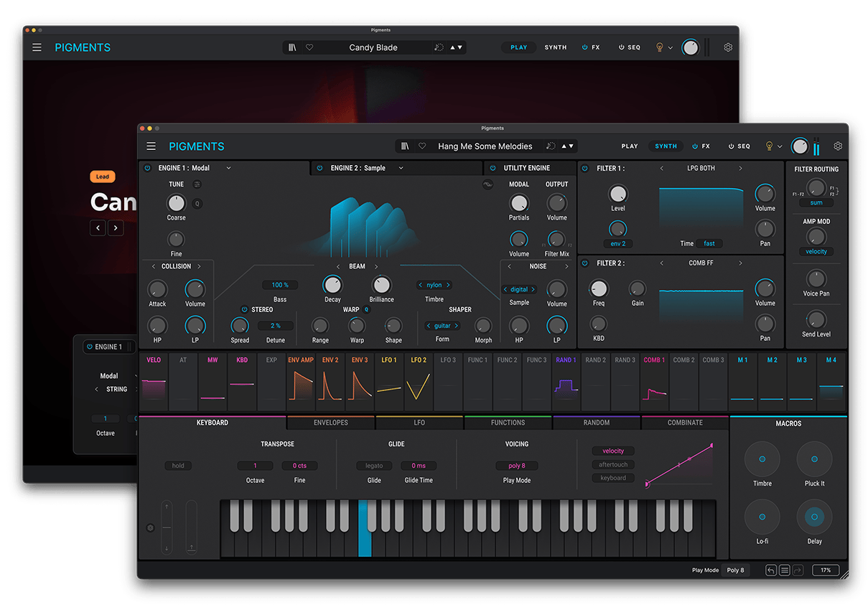Click wave icon left of MODAL label
Screen dimensions: 868x605
coord(488,184)
